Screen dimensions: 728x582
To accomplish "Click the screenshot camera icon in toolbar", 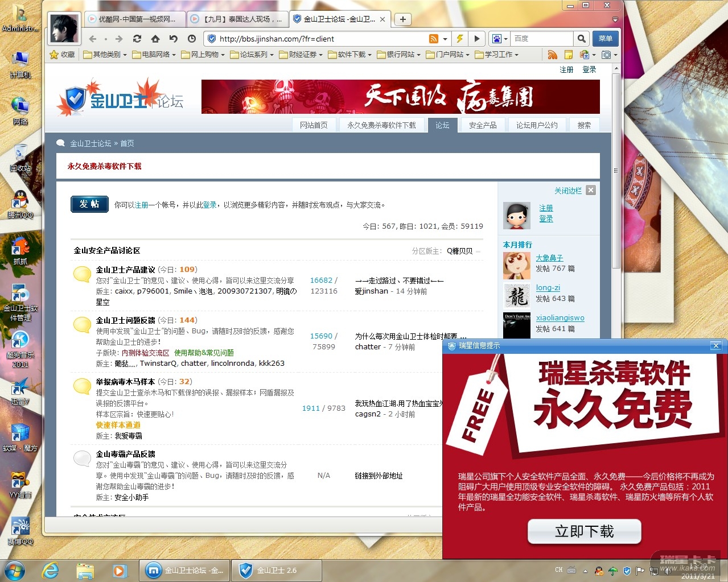I will 606,55.
